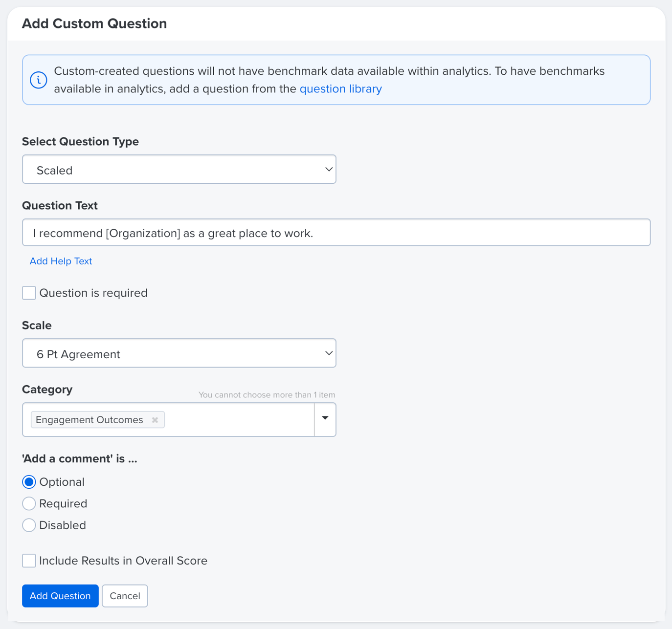Open the 6 Pt Agreement scale dropdown
The height and width of the screenshot is (629, 672).
click(179, 353)
